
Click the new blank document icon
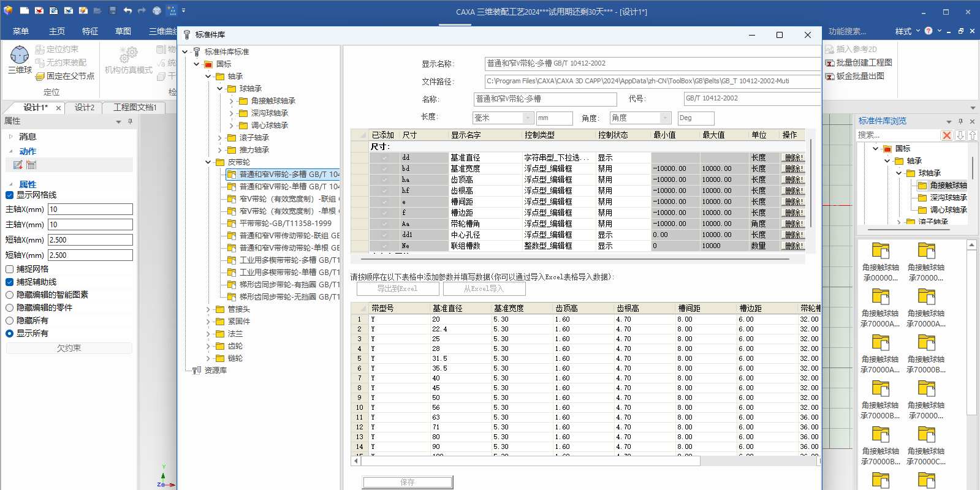point(25,10)
